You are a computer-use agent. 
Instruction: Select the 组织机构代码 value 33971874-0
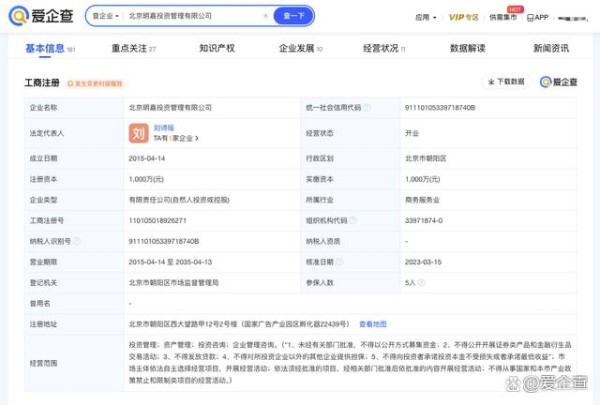[x=424, y=220]
